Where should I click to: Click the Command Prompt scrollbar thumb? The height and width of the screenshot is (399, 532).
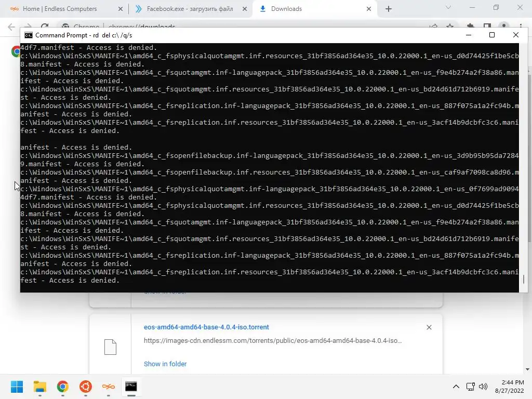pyautogui.click(x=524, y=279)
